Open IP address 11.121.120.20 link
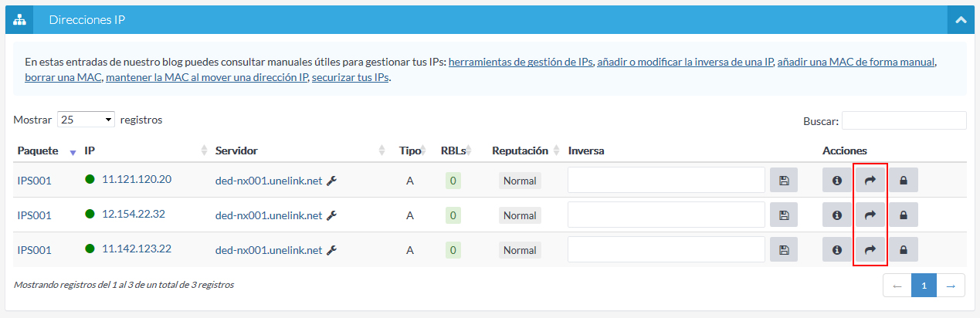The width and height of the screenshot is (980, 318). pyautogui.click(x=137, y=180)
